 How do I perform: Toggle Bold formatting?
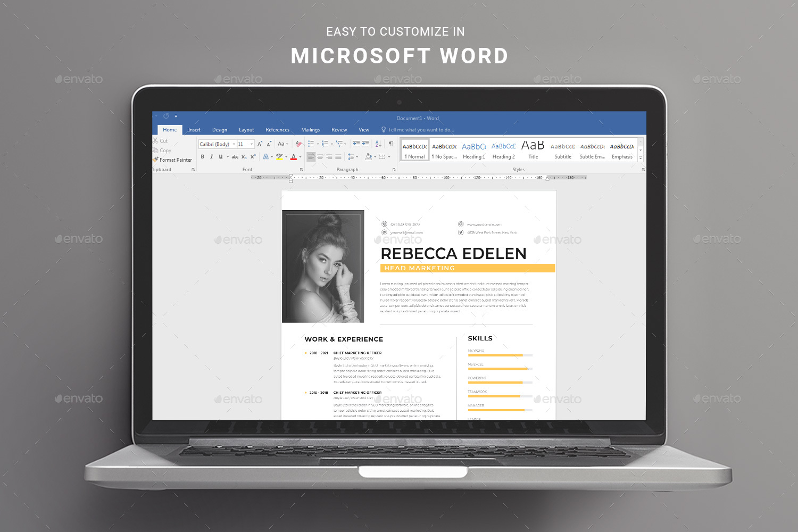[x=203, y=157]
